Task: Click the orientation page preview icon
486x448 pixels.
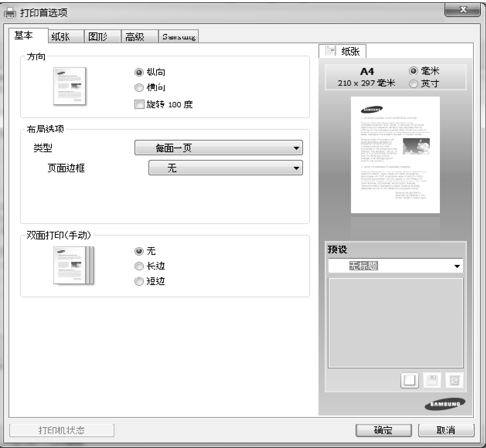Action: (x=70, y=86)
